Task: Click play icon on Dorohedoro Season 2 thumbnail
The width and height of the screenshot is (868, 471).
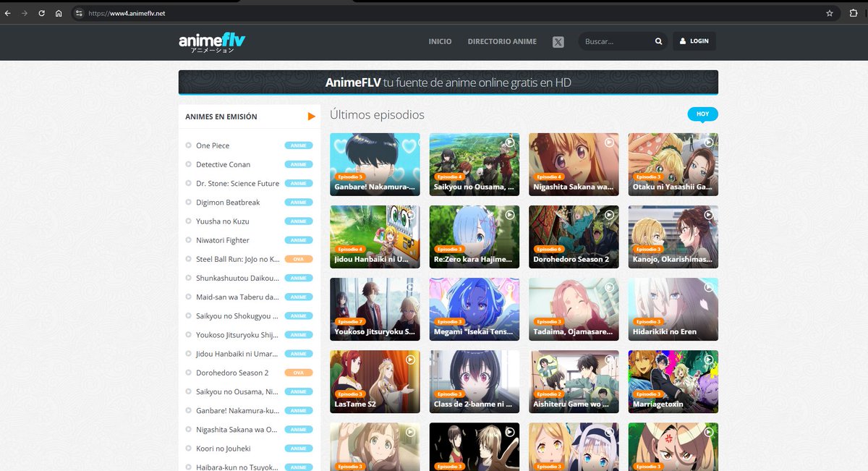Action: [x=609, y=215]
